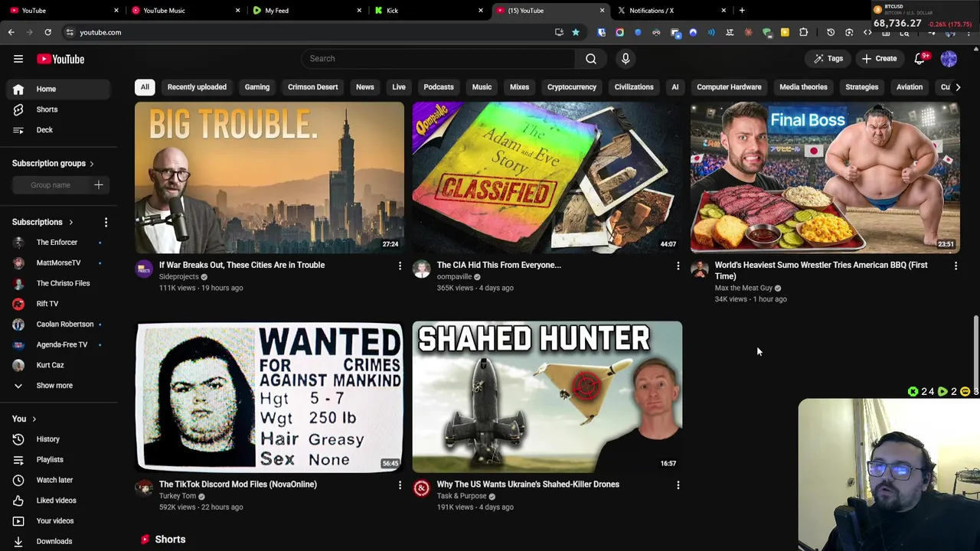Screen dimensions: 980x551
Task: Start voice search with microphone icon
Action: [626, 58]
